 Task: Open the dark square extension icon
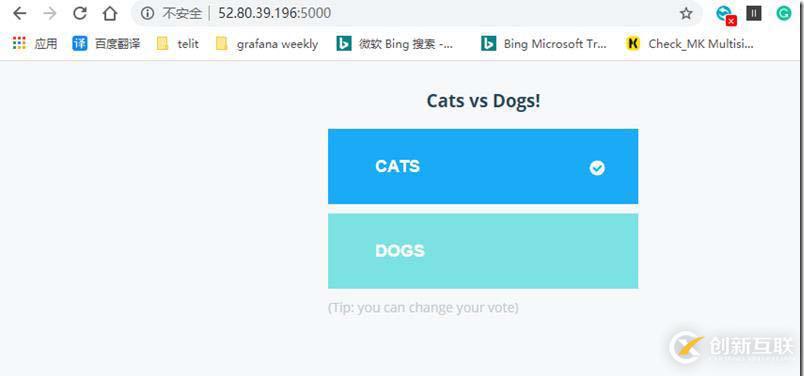[x=753, y=13]
